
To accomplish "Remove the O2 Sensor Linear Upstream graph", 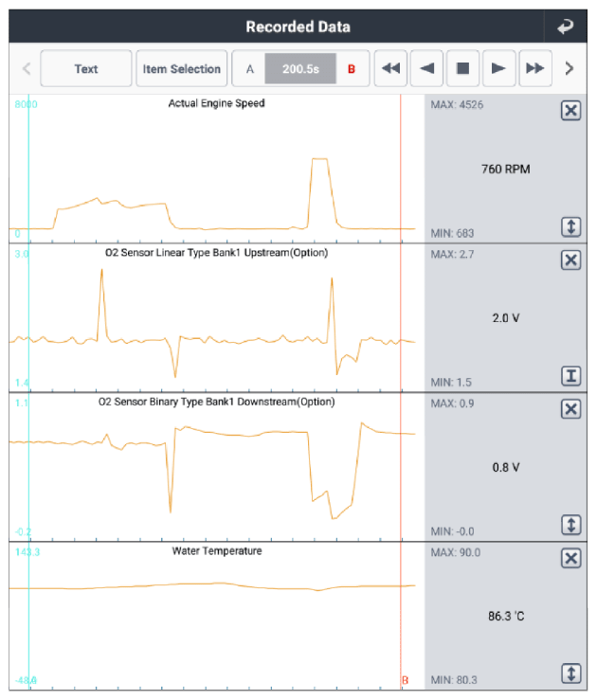I will (570, 260).
